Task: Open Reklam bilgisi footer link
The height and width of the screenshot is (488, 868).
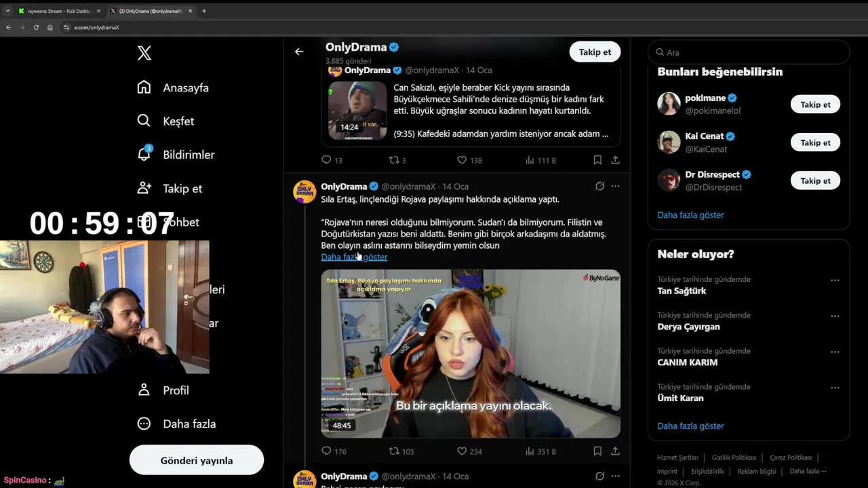Action: pyautogui.click(x=757, y=471)
